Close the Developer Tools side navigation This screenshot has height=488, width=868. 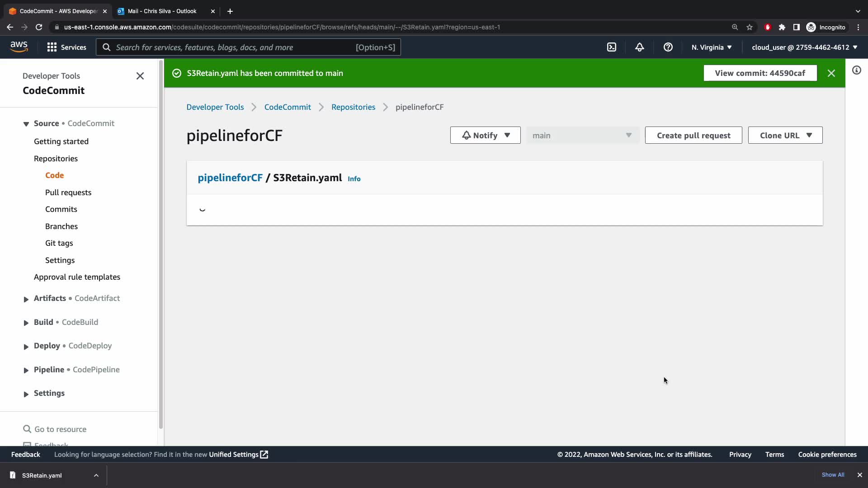[x=140, y=76]
